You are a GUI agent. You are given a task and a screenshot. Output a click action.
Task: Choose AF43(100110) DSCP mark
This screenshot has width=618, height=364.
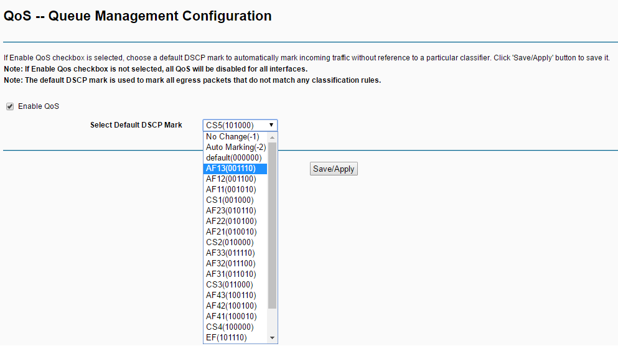tap(235, 296)
